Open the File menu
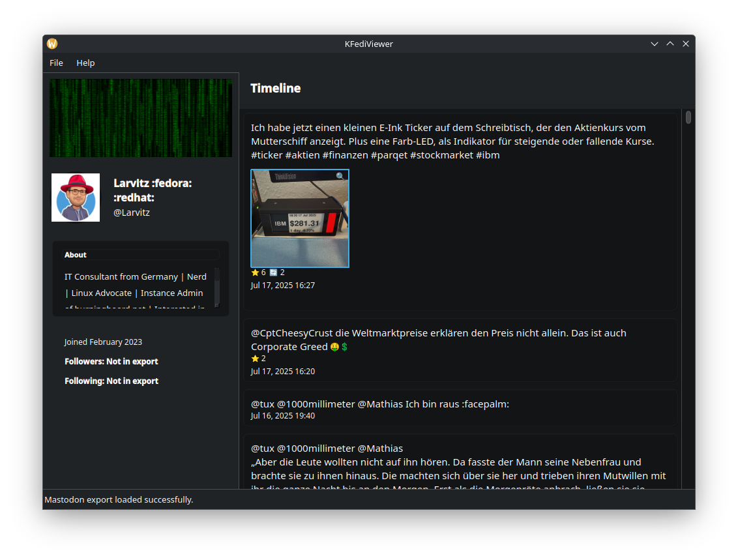Screen dimensions: 738x560 pyautogui.click(x=57, y=63)
